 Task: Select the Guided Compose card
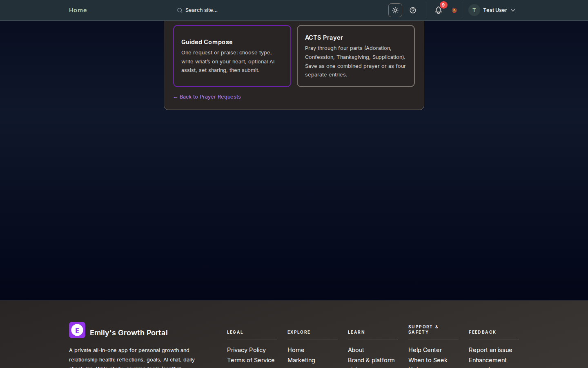tap(232, 56)
